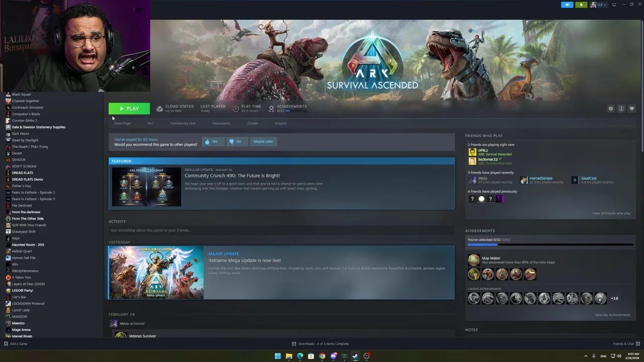Click the Steam taskbar icon
Viewport: 644px width, 362px height.
(x=355, y=356)
